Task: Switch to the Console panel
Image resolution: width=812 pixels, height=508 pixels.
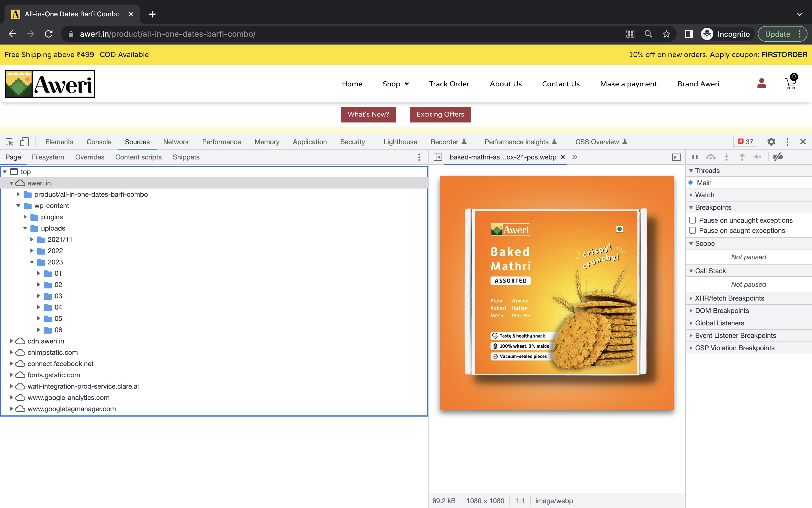Action: pos(99,142)
